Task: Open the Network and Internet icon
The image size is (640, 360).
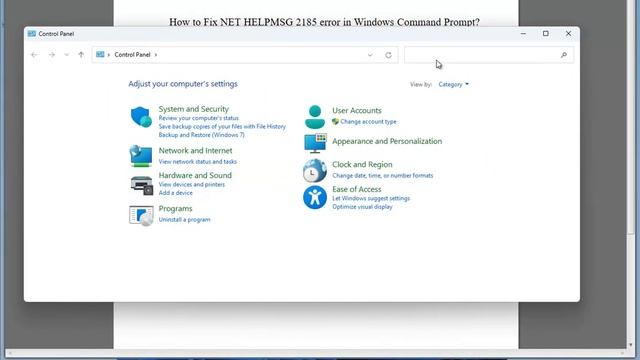Action: pos(141,156)
